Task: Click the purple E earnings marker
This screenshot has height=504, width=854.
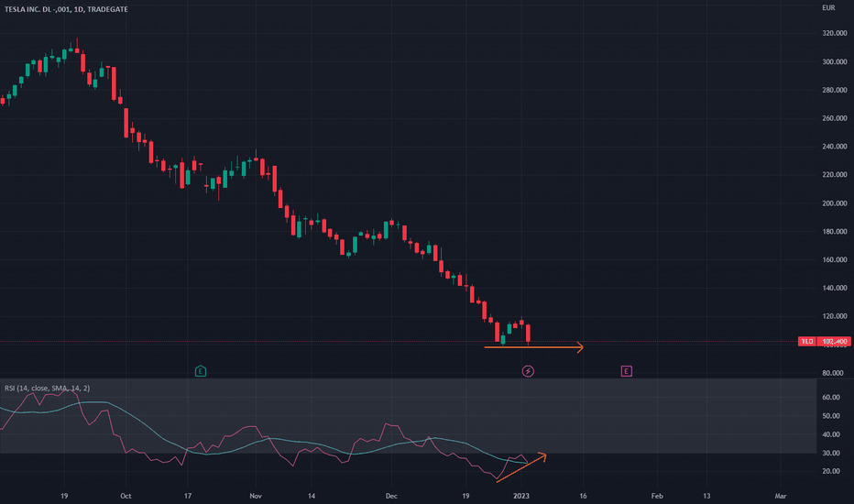Action: (627, 372)
